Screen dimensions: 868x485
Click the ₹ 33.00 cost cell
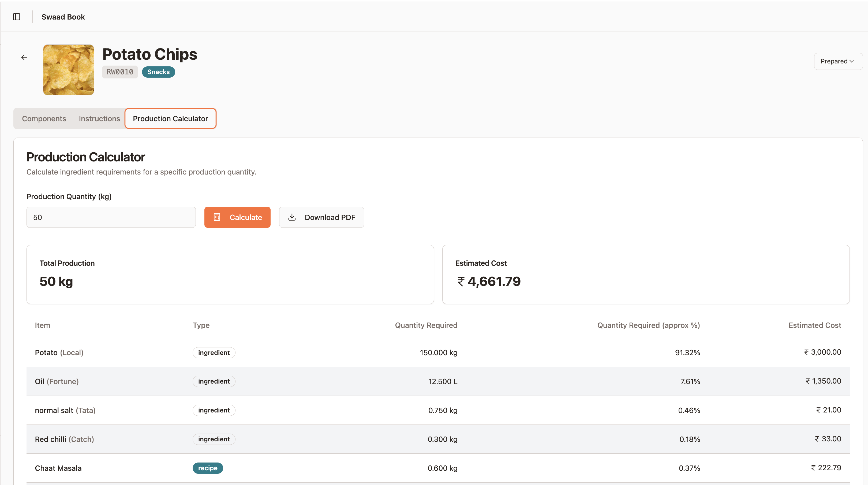point(828,439)
